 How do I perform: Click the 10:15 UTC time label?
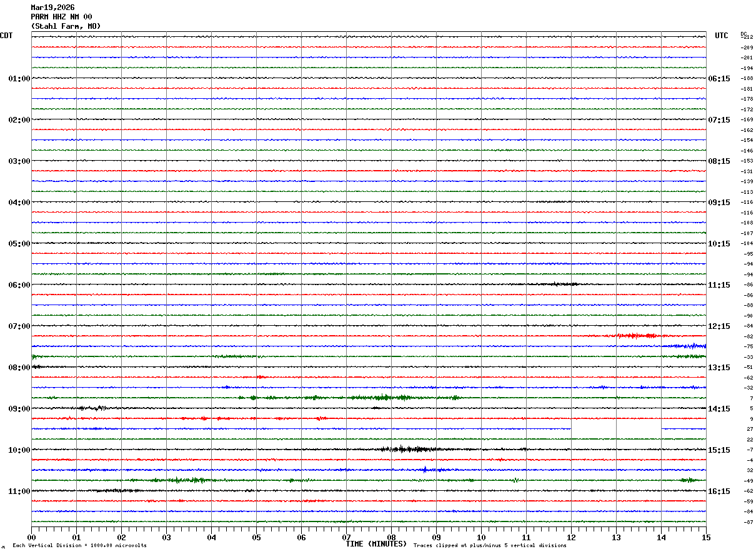coord(719,244)
